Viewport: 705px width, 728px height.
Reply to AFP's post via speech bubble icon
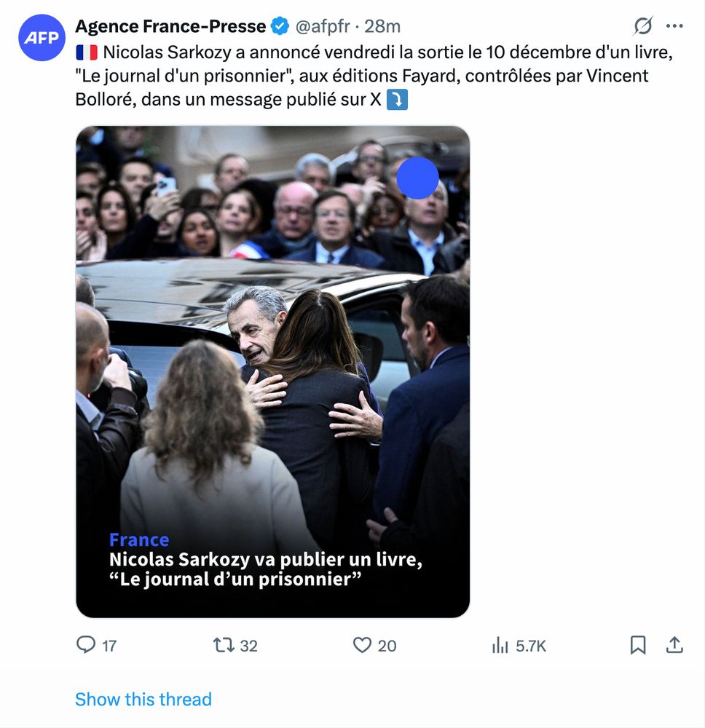[85, 645]
